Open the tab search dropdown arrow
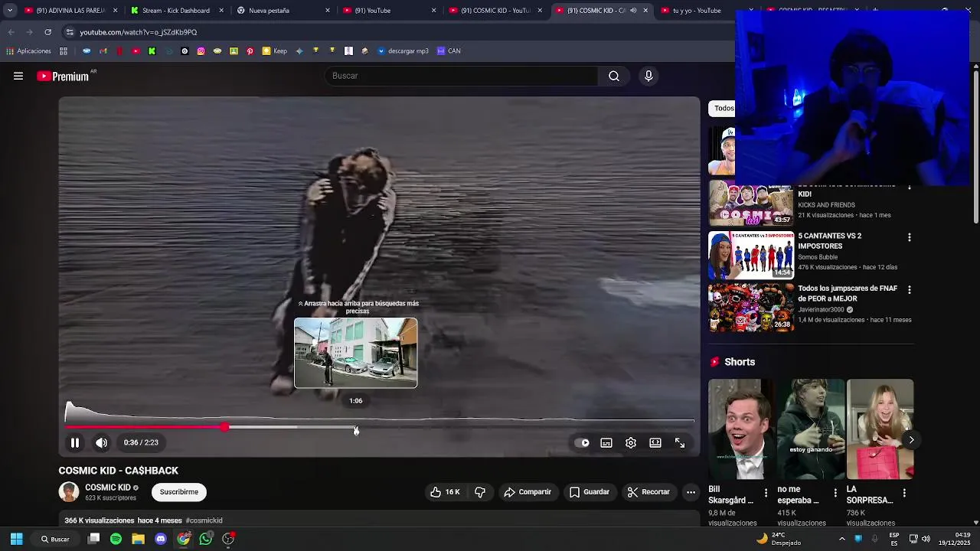 (10, 11)
